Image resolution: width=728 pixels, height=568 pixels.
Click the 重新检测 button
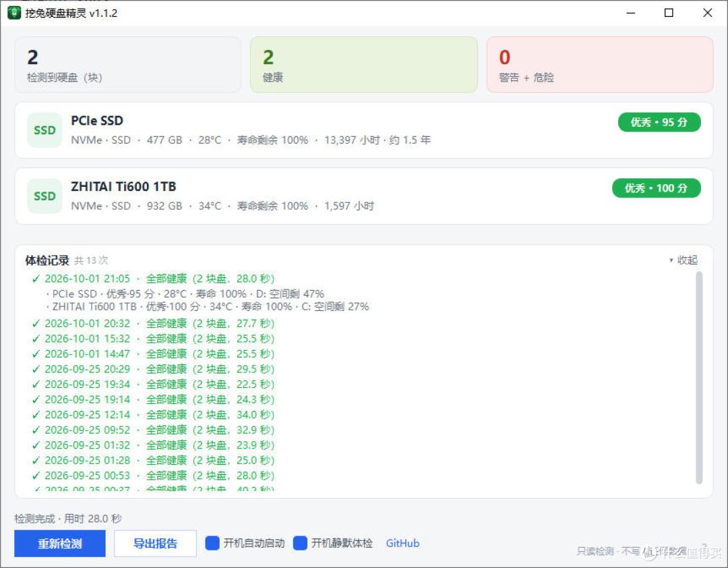coord(60,543)
